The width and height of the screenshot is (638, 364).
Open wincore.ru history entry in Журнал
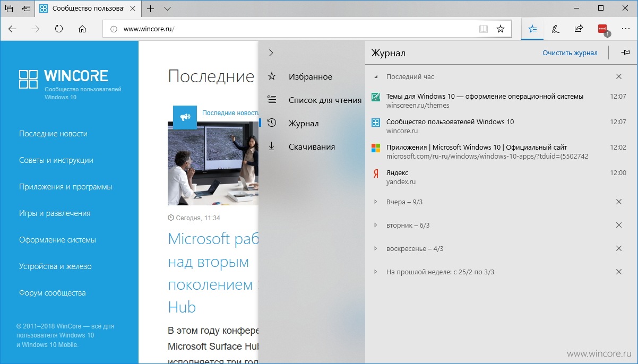pyautogui.click(x=501, y=126)
